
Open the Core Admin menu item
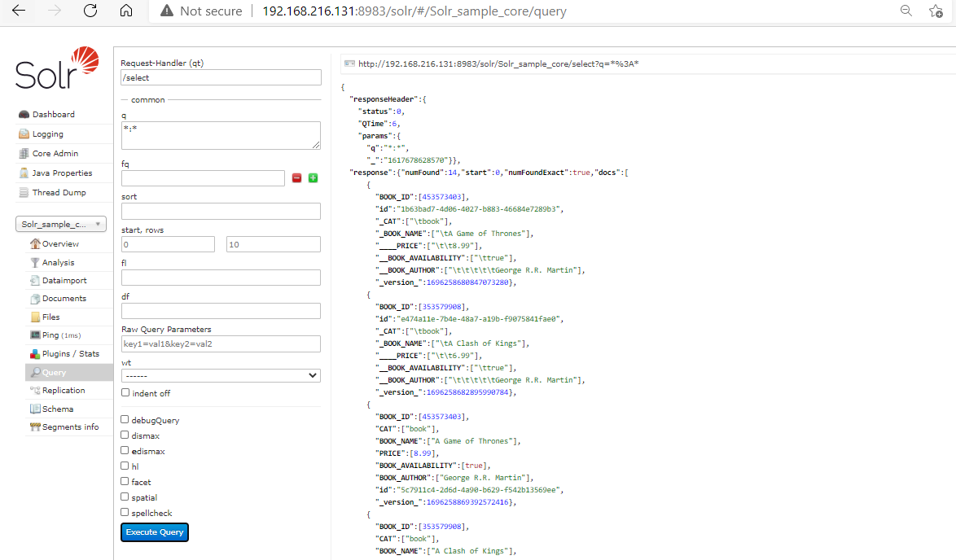[x=55, y=154]
